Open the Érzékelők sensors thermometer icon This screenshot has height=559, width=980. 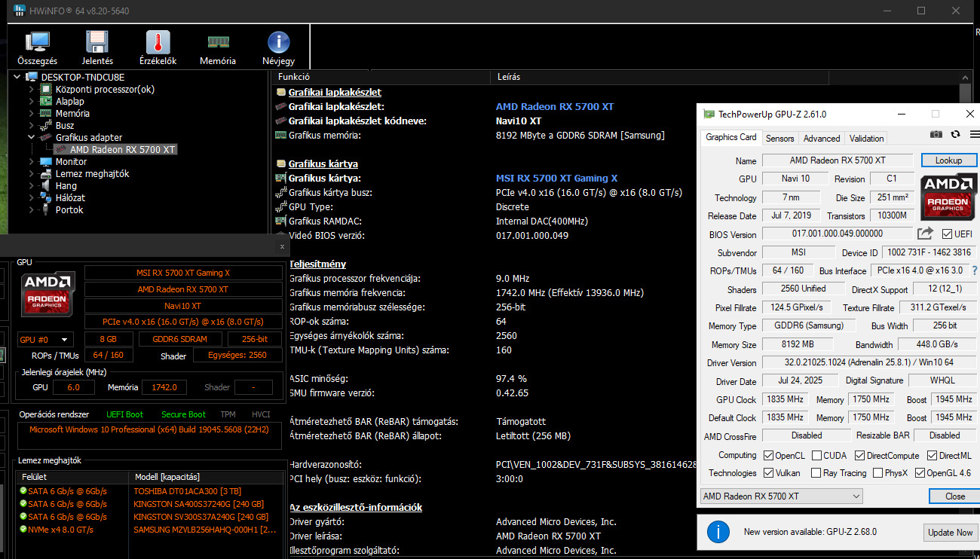pyautogui.click(x=158, y=43)
